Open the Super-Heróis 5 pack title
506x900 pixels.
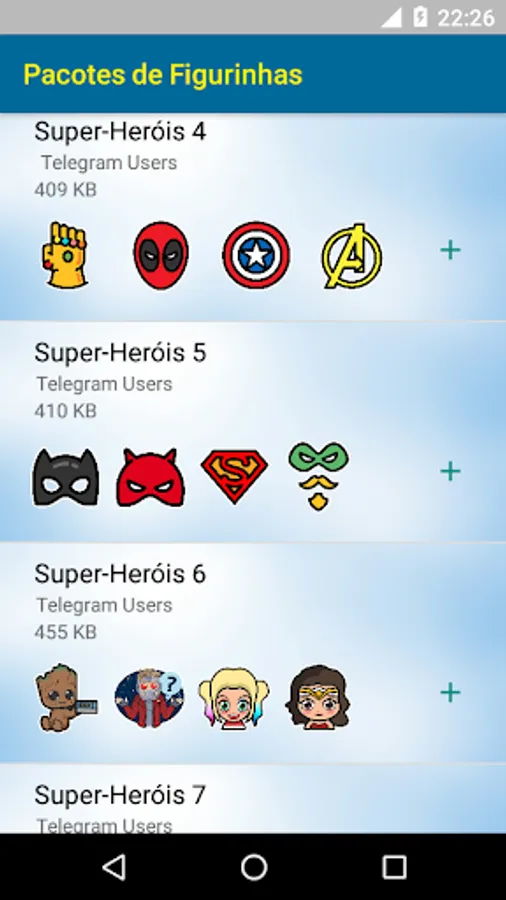pos(120,352)
